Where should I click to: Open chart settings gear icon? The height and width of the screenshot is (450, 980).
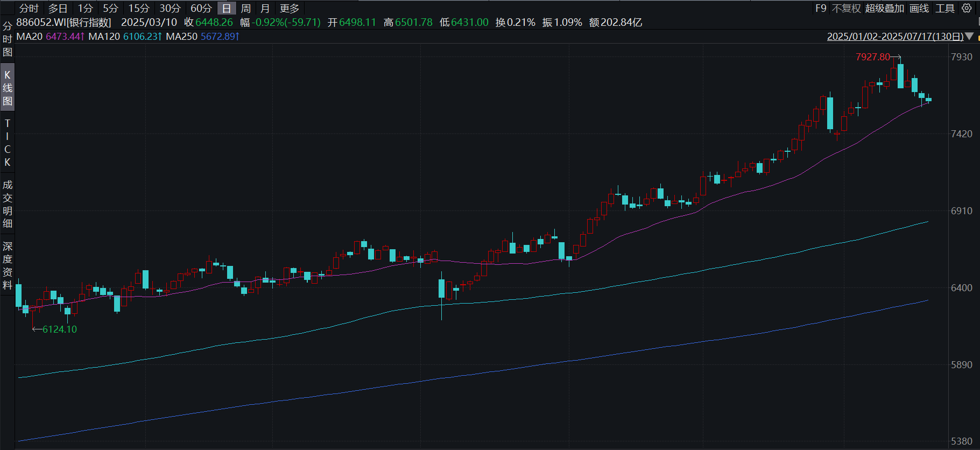[967, 8]
